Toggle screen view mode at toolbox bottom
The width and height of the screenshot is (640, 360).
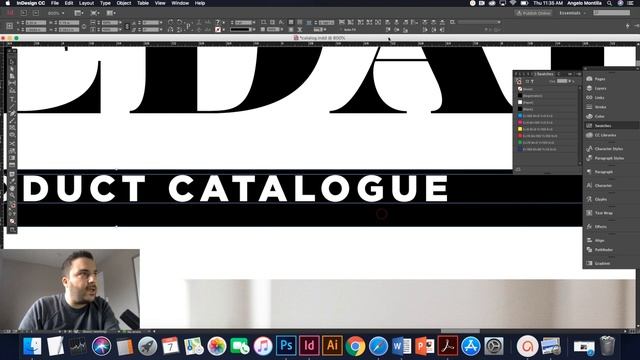point(12,230)
